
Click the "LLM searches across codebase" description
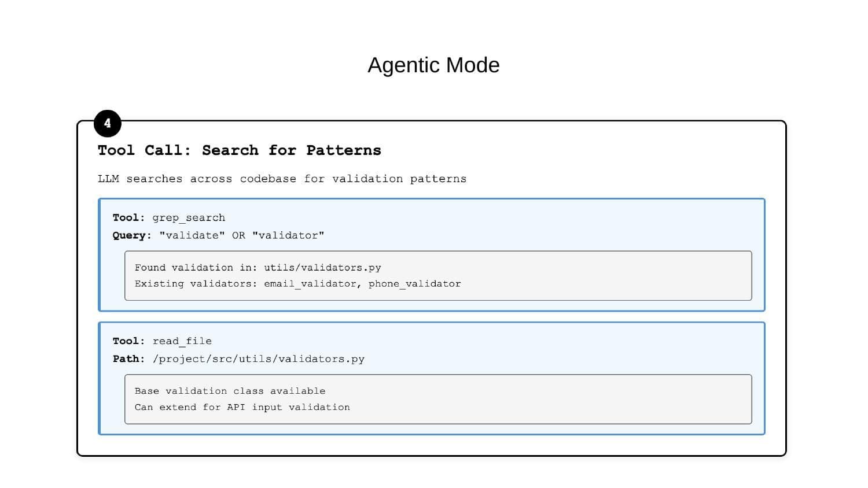coord(282,179)
